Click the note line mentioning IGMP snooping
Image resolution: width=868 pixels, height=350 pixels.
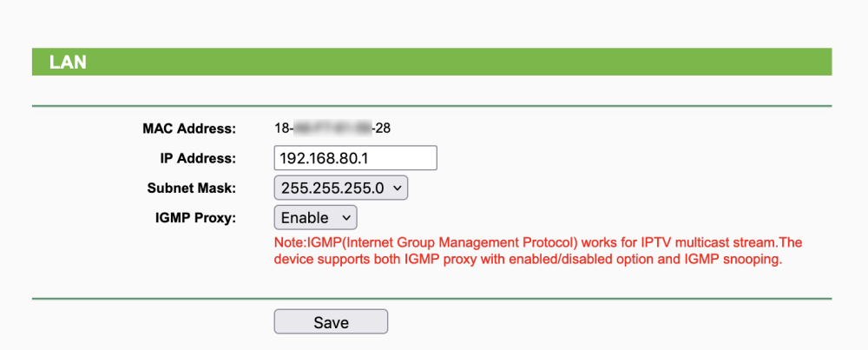point(528,259)
